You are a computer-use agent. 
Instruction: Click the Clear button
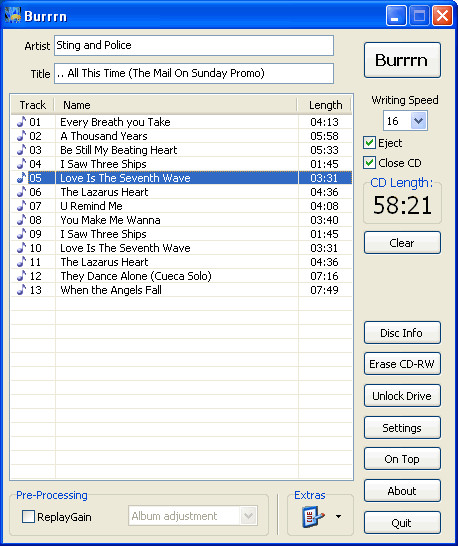(x=402, y=243)
